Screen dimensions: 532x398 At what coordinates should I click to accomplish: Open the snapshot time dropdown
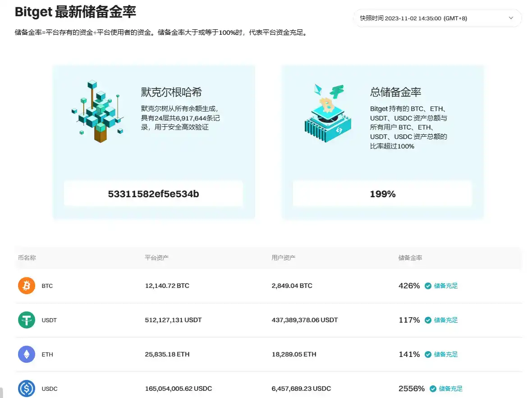[x=436, y=18]
